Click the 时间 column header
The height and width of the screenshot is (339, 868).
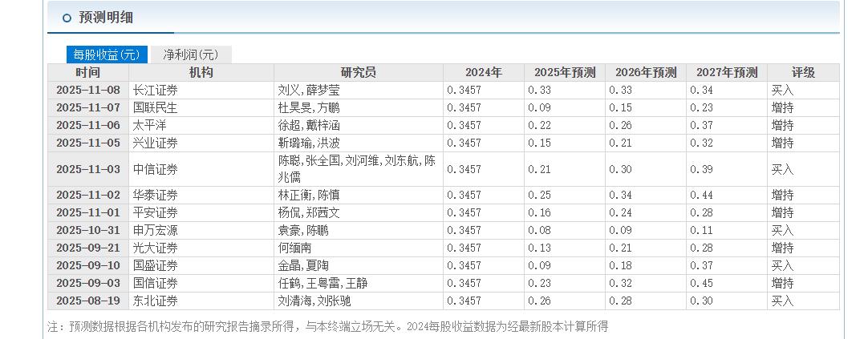point(88,72)
